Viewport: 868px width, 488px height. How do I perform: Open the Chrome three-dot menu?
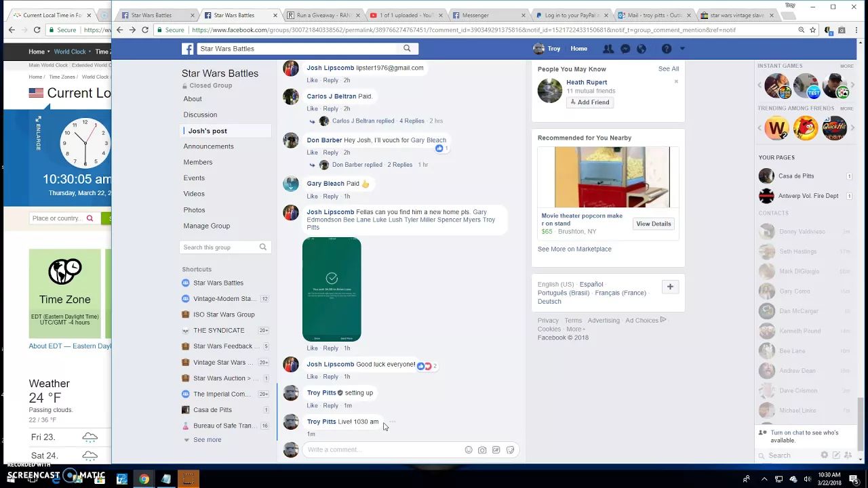click(x=856, y=30)
